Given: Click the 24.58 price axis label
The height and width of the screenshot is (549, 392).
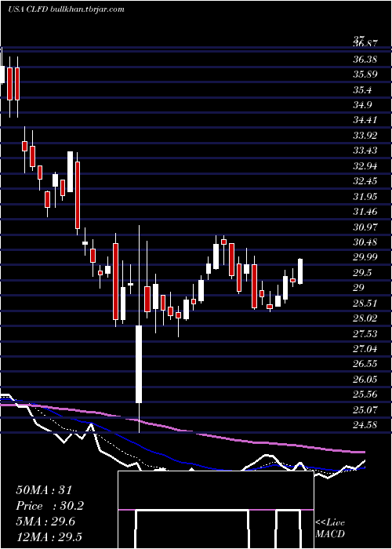Looking at the screenshot, I should pos(365,425).
